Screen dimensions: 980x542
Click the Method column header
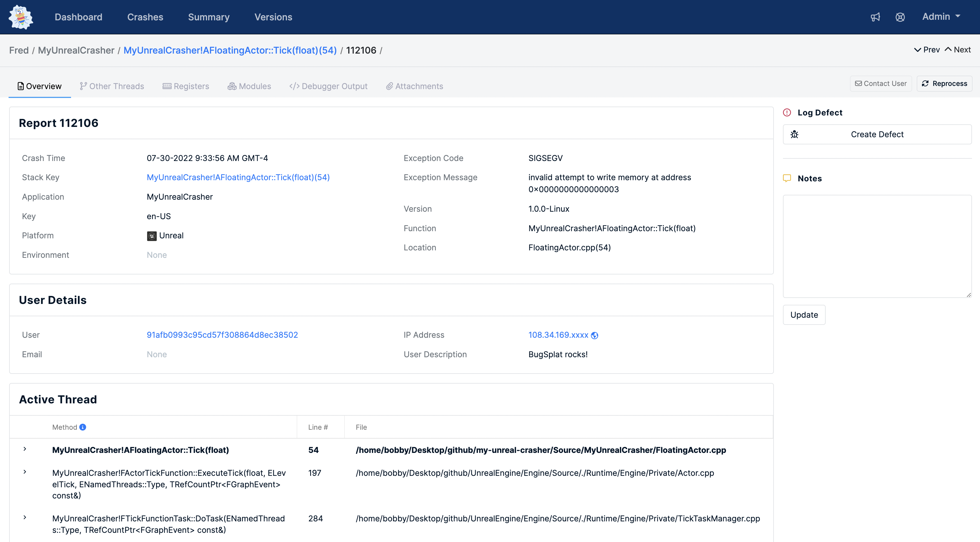[65, 427]
